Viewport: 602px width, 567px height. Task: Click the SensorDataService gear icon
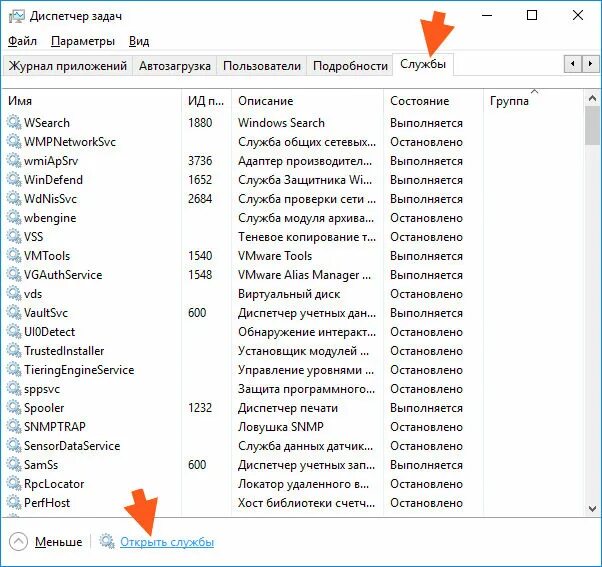click(14, 446)
